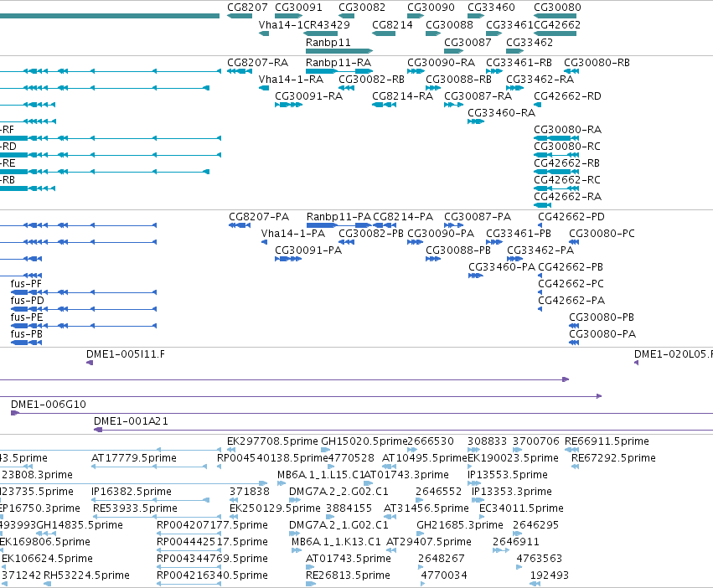This screenshot has width=713, height=588.
Task: Select the CG33460 gene label
Action: point(491,8)
